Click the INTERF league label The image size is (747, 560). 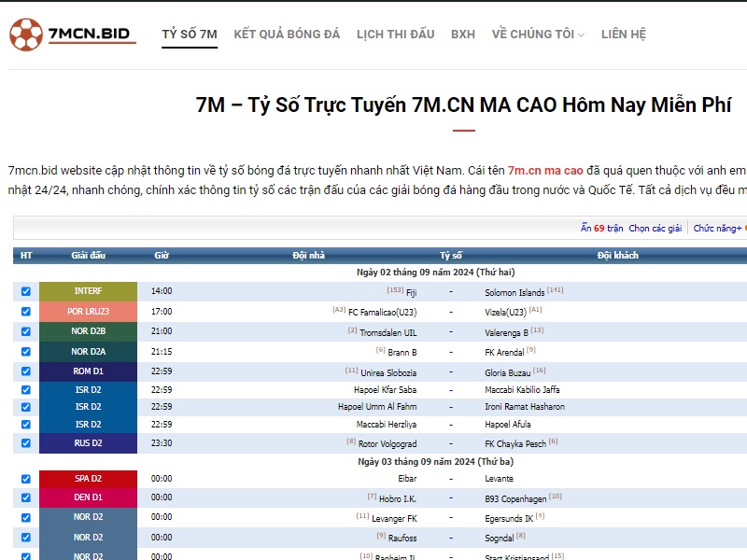click(x=88, y=291)
